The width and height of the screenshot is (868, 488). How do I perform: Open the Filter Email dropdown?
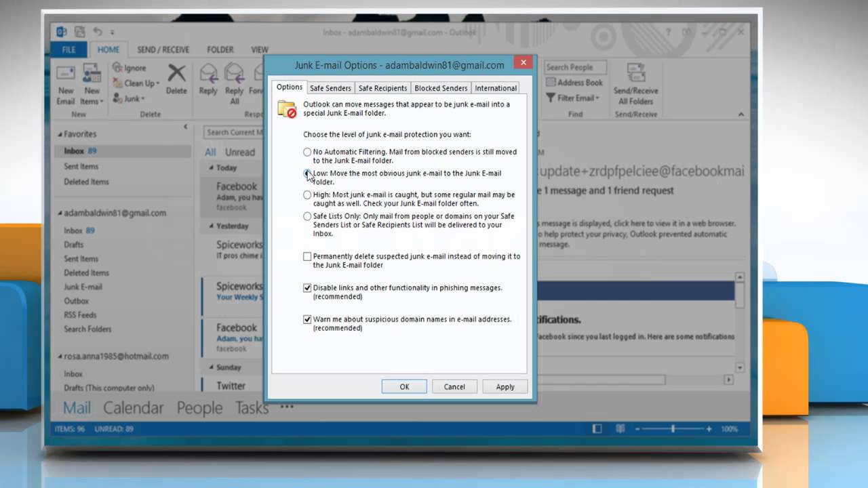(572, 98)
